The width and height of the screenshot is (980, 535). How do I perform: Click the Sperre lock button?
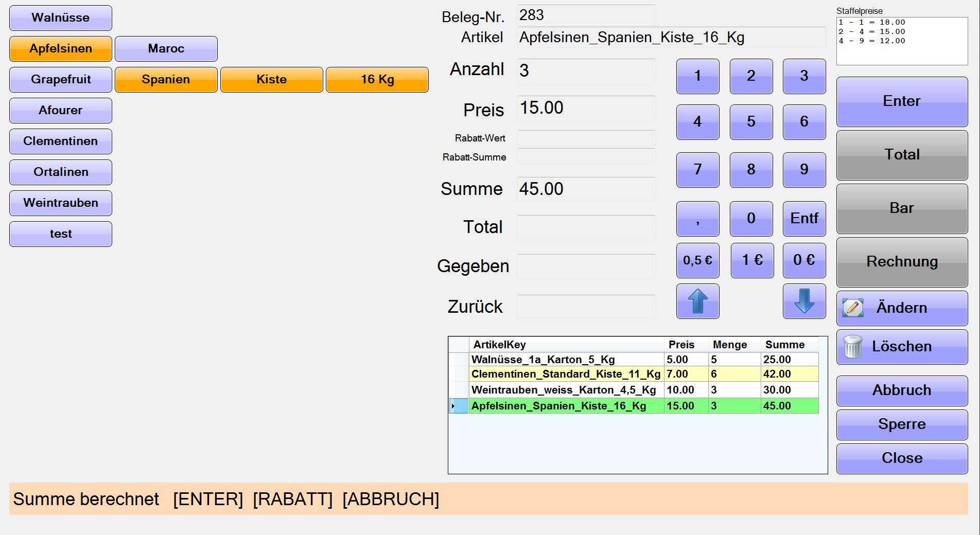[902, 425]
